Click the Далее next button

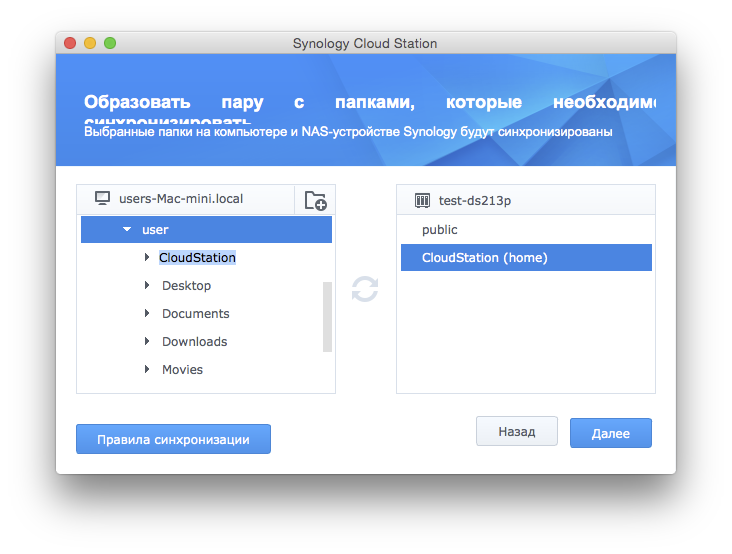coord(611,433)
